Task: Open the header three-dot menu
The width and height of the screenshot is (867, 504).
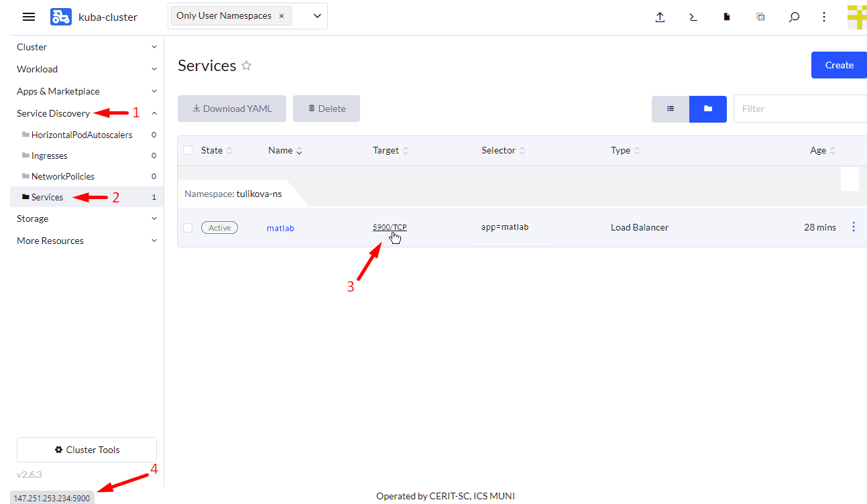Action: click(x=824, y=17)
